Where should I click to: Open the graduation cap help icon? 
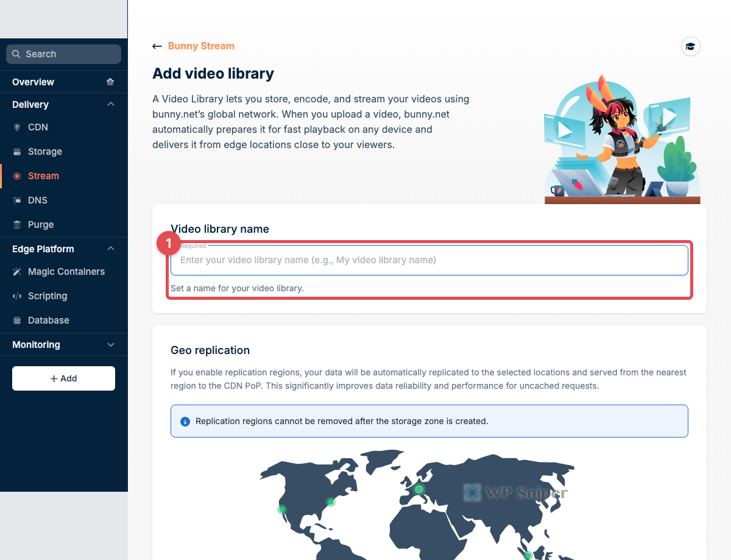[691, 46]
